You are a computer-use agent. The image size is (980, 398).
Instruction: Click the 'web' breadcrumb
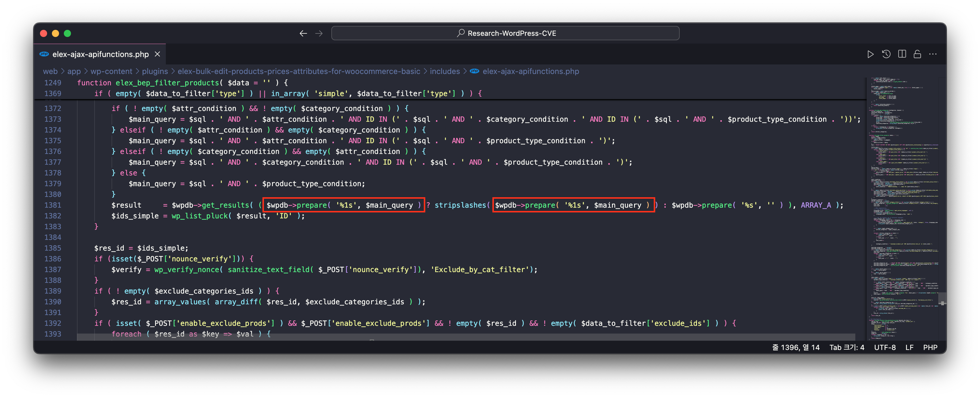(x=50, y=71)
